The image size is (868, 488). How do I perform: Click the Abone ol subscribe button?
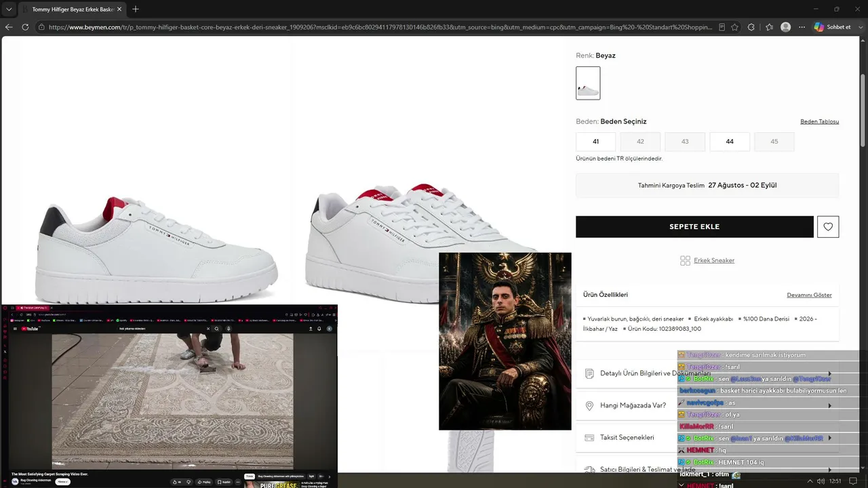coord(63,482)
